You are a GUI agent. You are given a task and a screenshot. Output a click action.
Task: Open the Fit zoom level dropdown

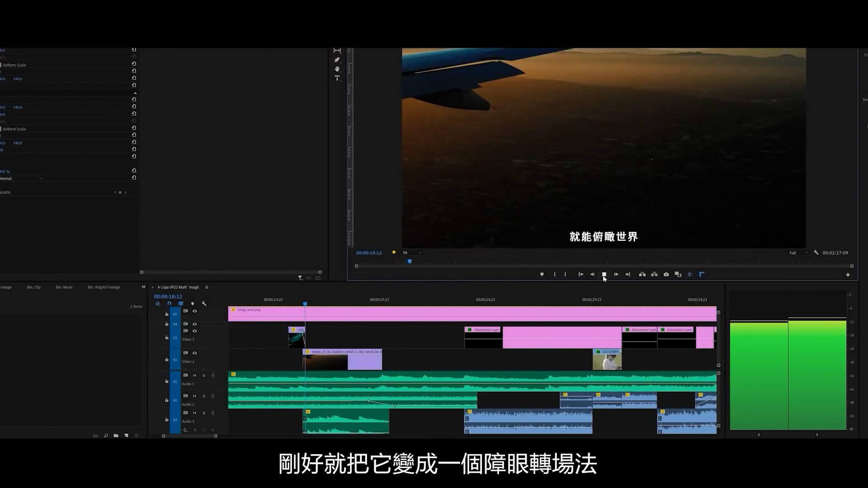[411, 253]
